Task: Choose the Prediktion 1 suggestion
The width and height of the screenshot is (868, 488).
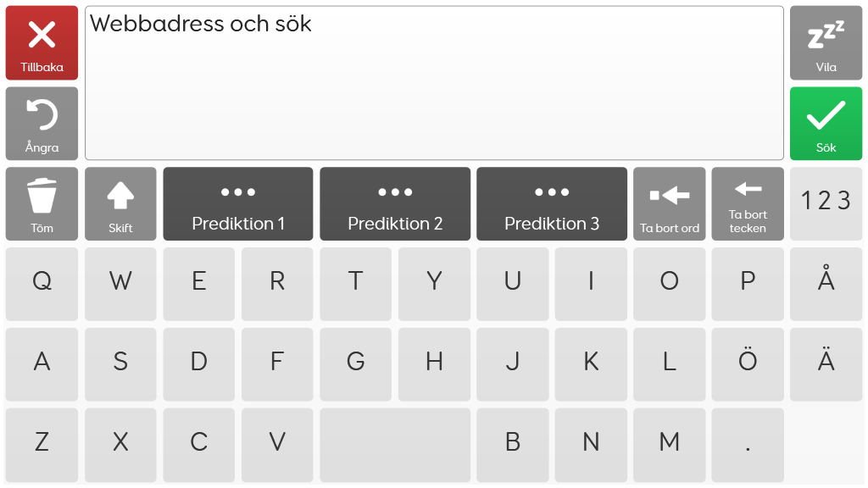Action: [x=238, y=203]
